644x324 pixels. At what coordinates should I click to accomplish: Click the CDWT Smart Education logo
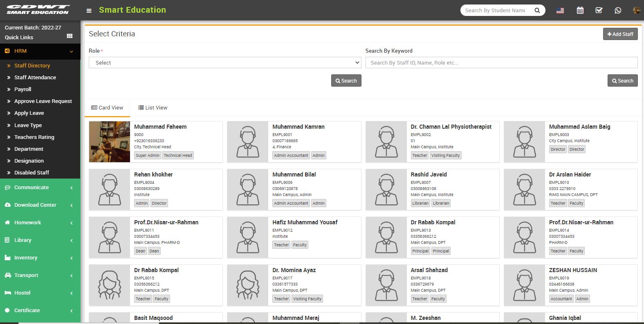click(x=38, y=10)
